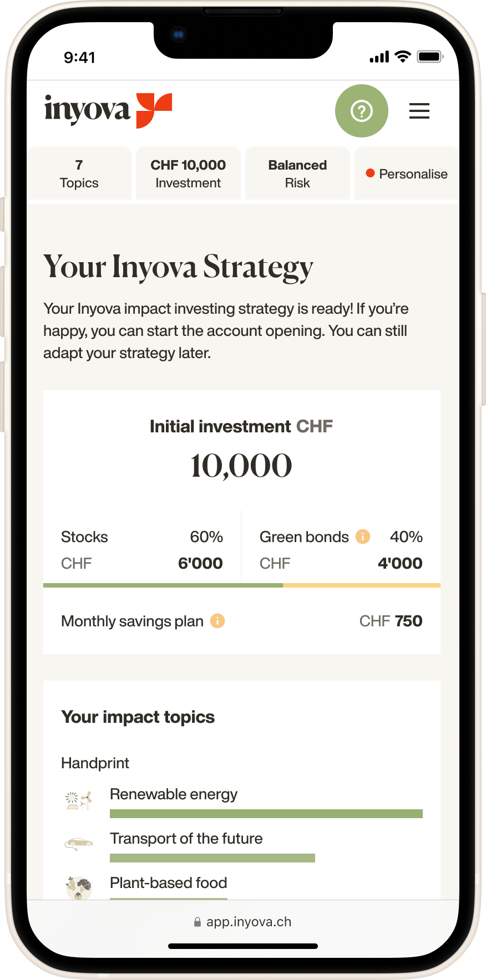This screenshot has height=980, width=486.
Task: Click the Transport of the future car icon
Action: click(79, 844)
